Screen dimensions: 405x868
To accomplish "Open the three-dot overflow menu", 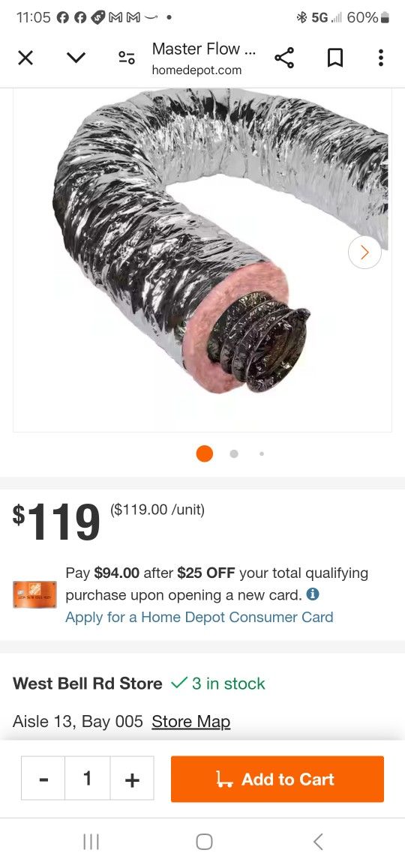I will pyautogui.click(x=380, y=58).
